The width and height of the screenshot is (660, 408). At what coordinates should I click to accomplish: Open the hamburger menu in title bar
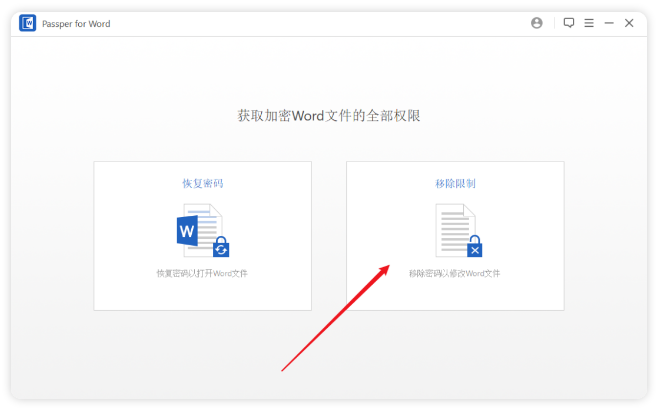click(589, 23)
